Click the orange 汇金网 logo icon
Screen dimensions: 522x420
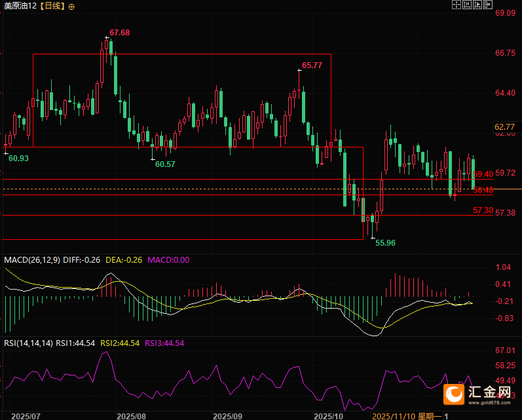coord(455,393)
